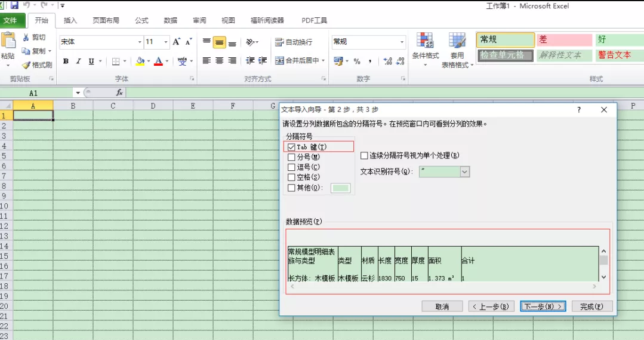Click the top align icon
Screen dimensions: 644x340
pos(207,42)
